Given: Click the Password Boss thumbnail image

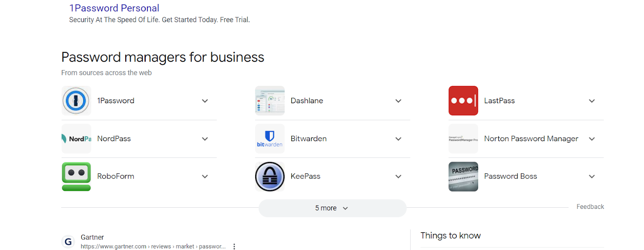Looking at the screenshot, I should [463, 177].
